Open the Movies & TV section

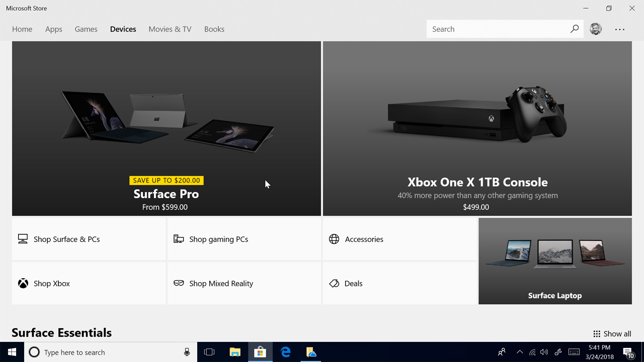170,29
